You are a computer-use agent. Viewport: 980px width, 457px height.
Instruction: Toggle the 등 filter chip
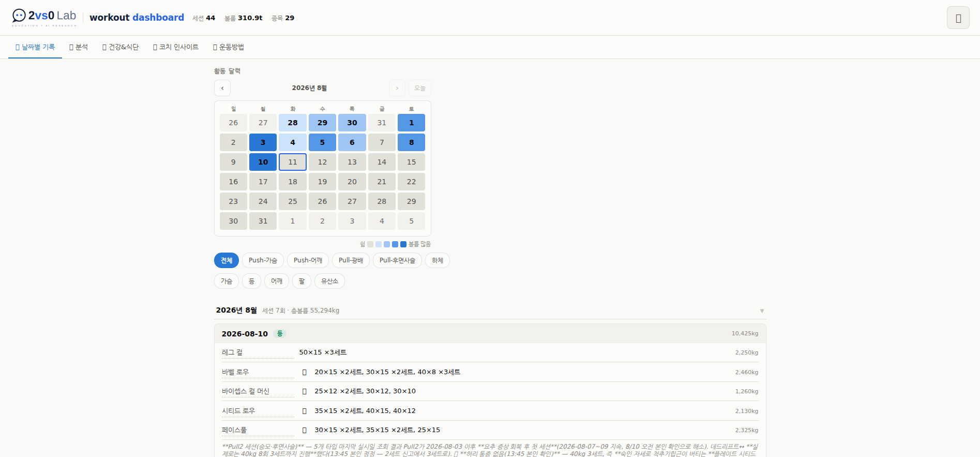pyautogui.click(x=251, y=281)
